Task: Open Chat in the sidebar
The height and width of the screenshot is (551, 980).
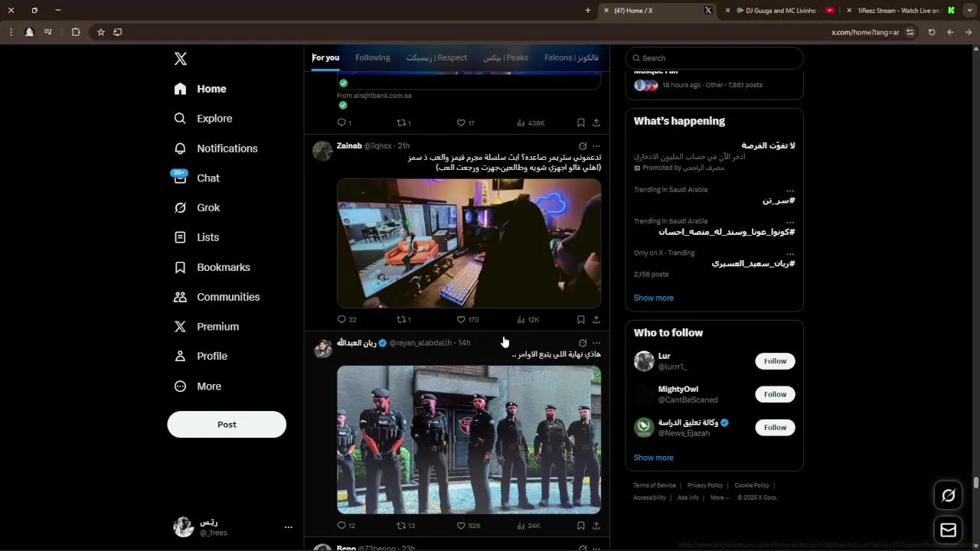Action: point(198,178)
